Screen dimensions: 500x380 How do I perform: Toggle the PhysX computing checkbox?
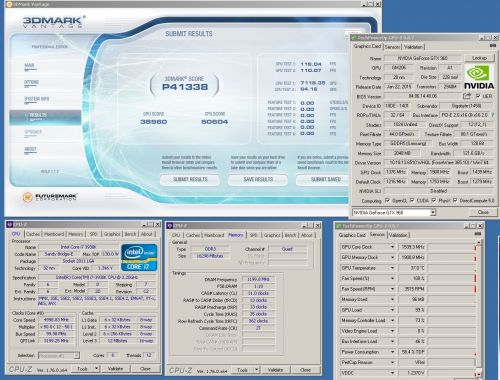click(x=434, y=200)
